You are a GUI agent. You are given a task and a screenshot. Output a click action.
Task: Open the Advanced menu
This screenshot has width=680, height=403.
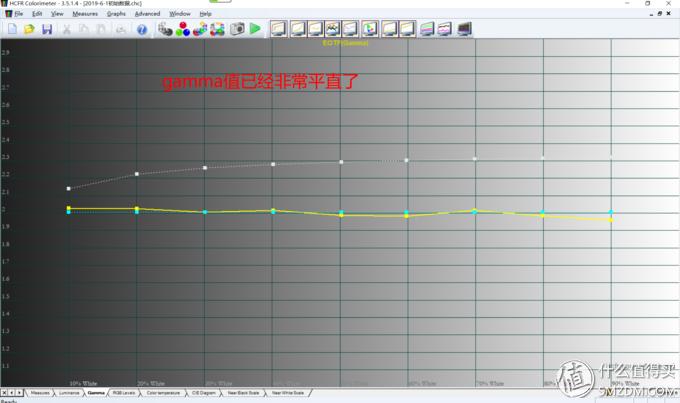(147, 13)
